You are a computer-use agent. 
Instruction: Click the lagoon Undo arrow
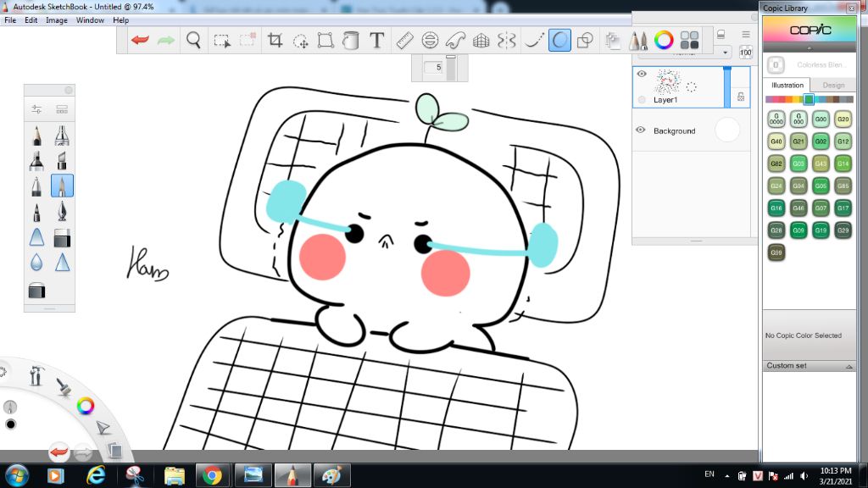click(58, 452)
